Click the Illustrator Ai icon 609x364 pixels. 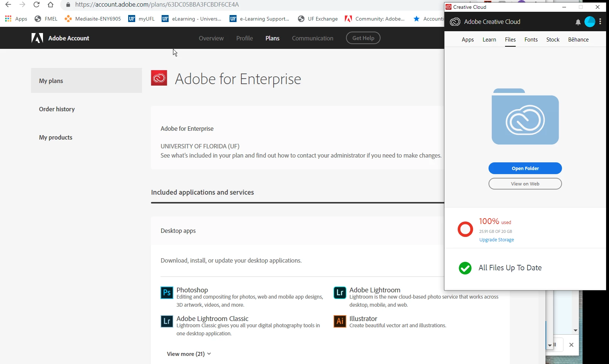pyautogui.click(x=340, y=321)
